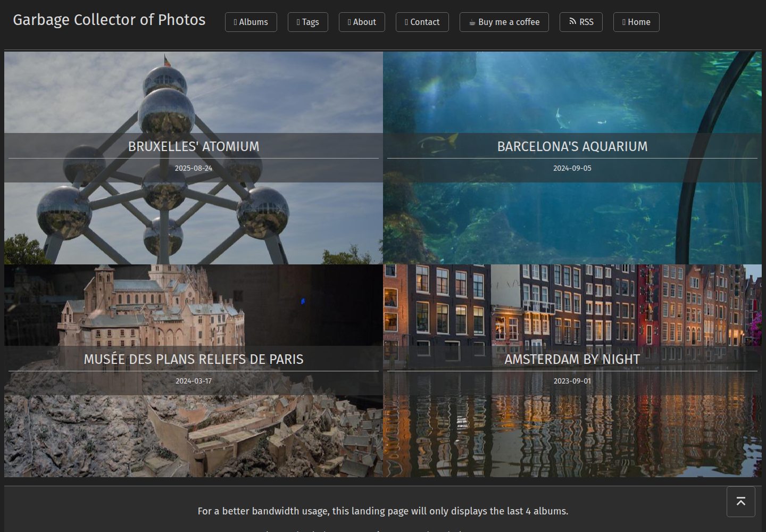Image resolution: width=766 pixels, height=532 pixels.
Task: Open the RSS feed link
Action: [x=581, y=22]
